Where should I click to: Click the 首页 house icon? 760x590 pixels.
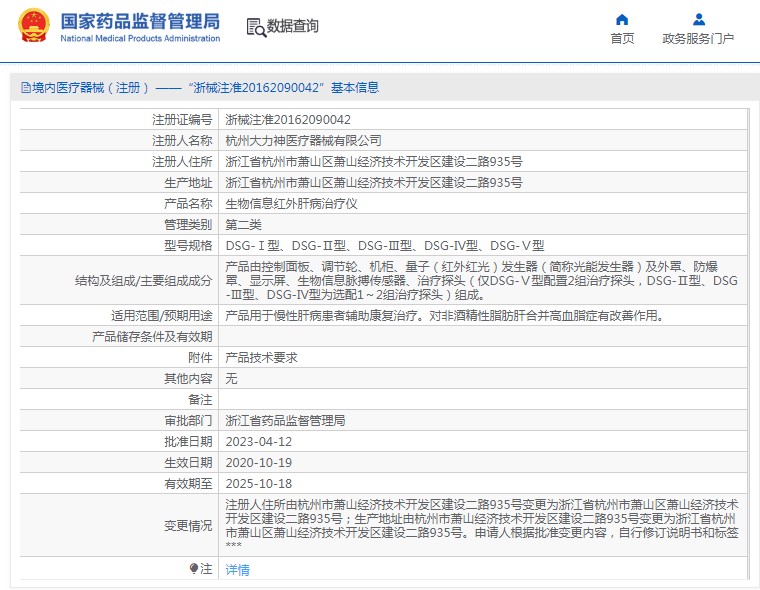click(x=622, y=19)
